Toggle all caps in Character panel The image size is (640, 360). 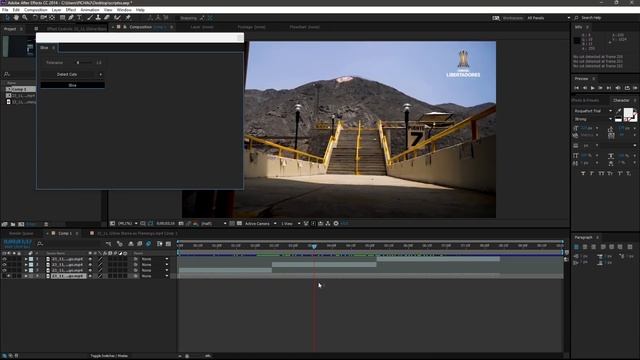(601, 173)
